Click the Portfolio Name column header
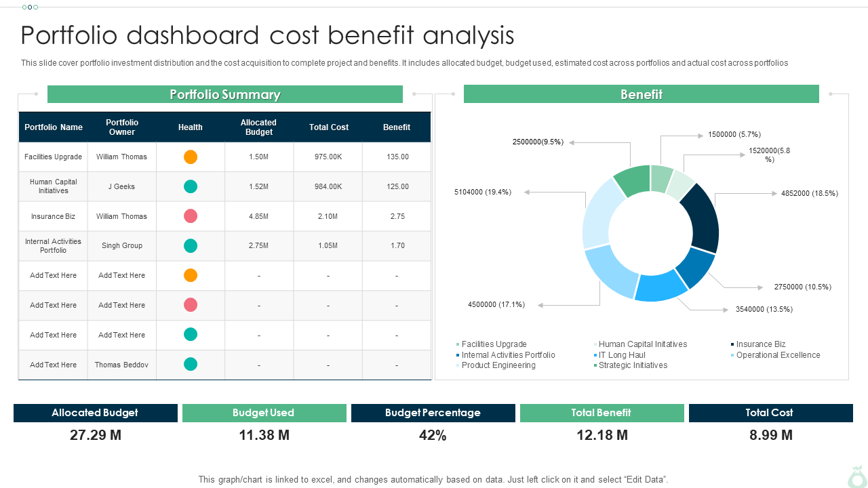The image size is (868, 488). pyautogui.click(x=54, y=127)
